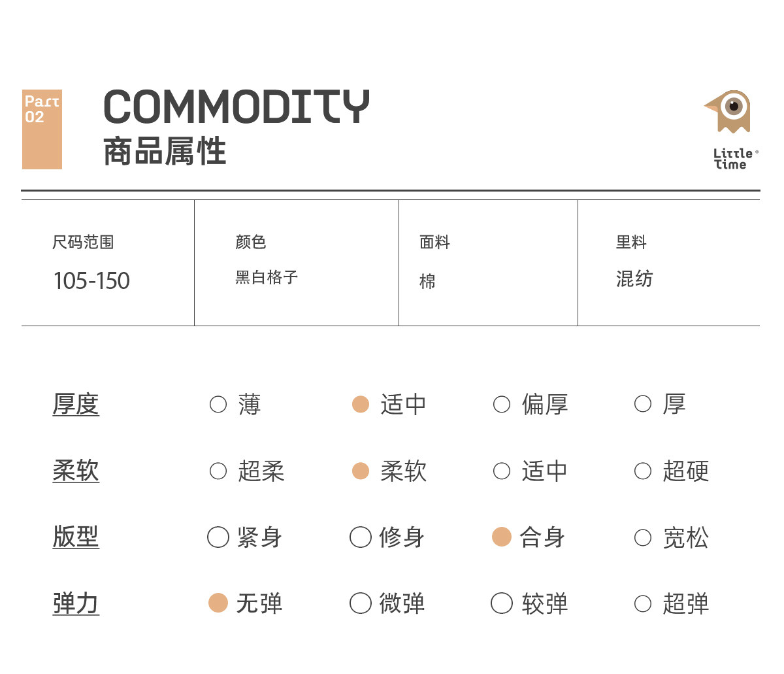784x674 pixels.
Task: Pick the 超弹 elasticity option
Action: click(x=643, y=603)
